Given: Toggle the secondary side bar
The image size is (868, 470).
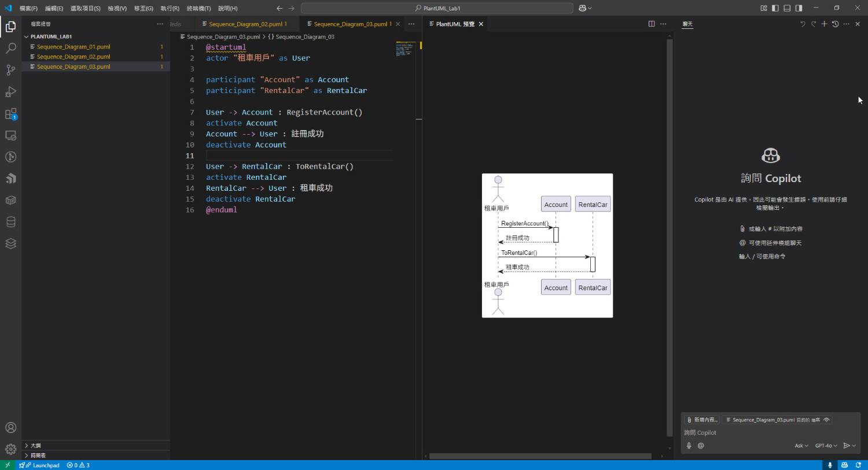Looking at the screenshot, I should [x=799, y=8].
